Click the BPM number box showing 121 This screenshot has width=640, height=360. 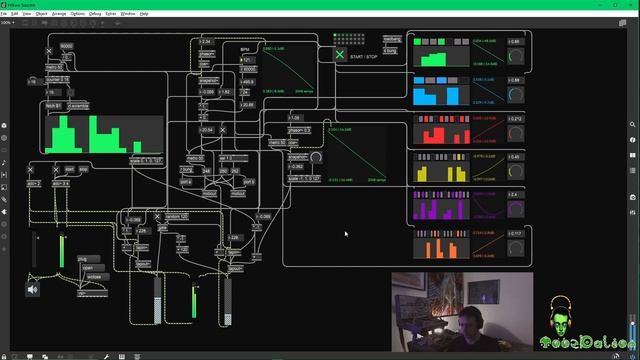click(248, 60)
